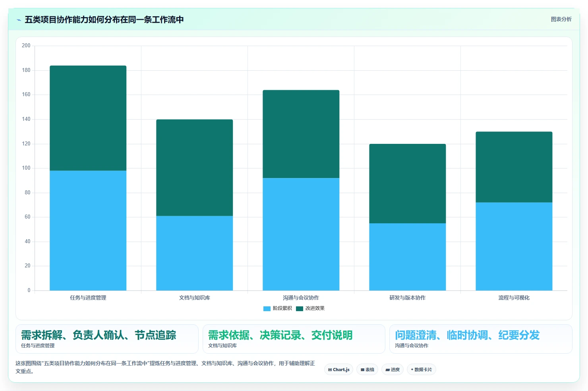Toggle the 改进效果 legend swatch

tap(300, 308)
